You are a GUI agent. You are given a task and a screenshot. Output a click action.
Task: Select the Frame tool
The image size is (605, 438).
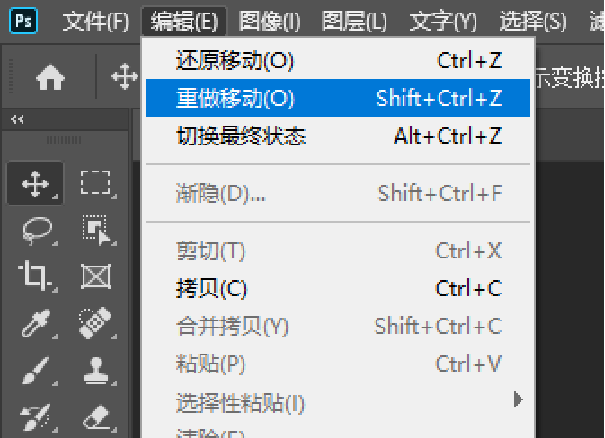95,275
